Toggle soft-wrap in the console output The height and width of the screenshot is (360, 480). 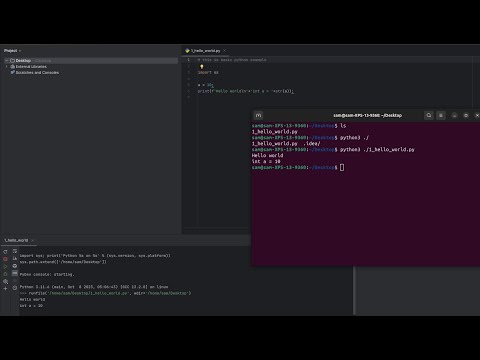click(x=15, y=251)
